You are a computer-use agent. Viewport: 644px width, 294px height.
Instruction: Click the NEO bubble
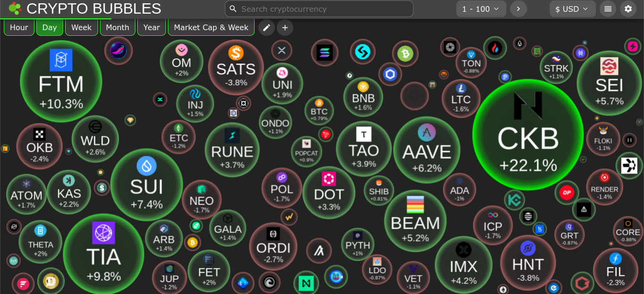coord(202,199)
